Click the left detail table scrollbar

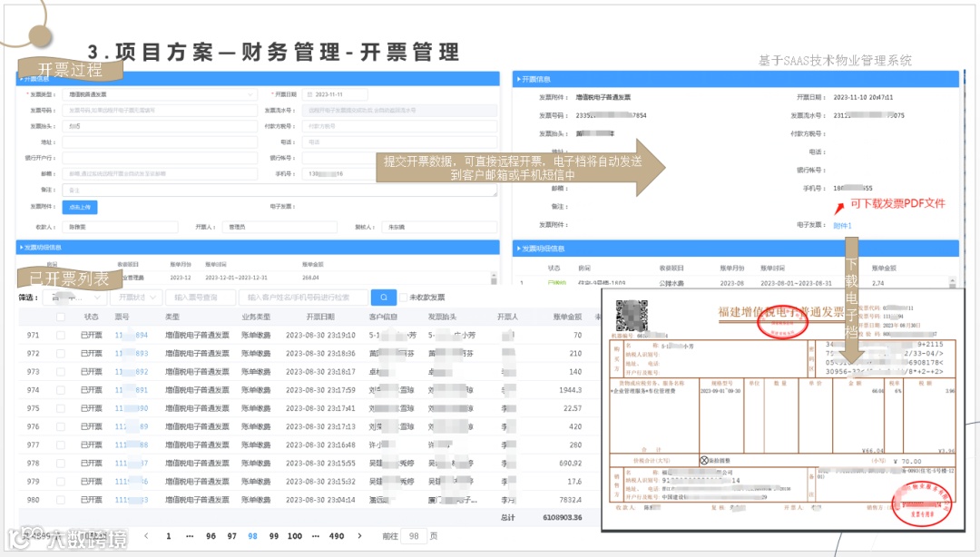(494, 278)
